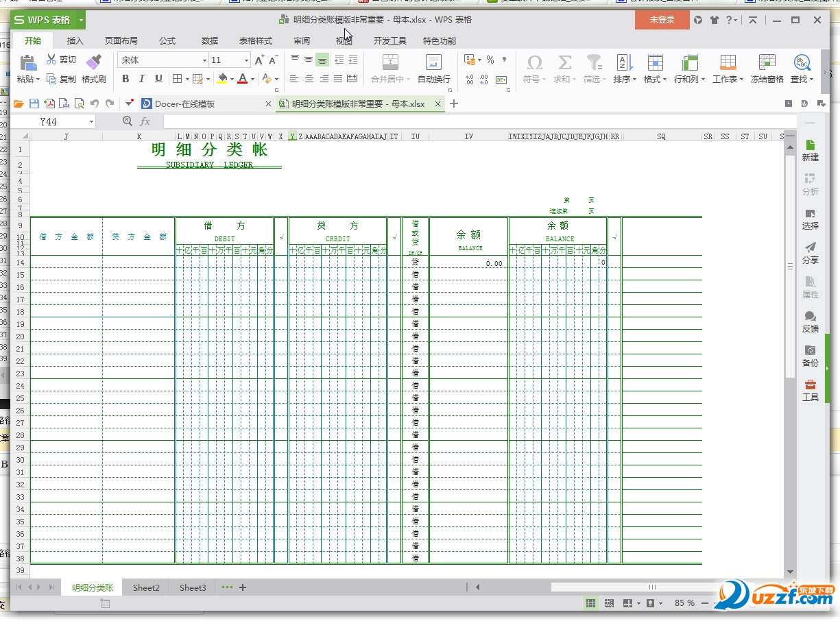Click the Cut (剪切) scissors icon
The image size is (840, 621).
[x=51, y=60]
